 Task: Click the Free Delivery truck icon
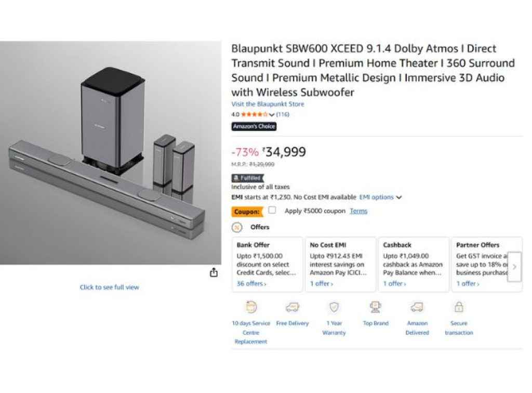(x=292, y=307)
